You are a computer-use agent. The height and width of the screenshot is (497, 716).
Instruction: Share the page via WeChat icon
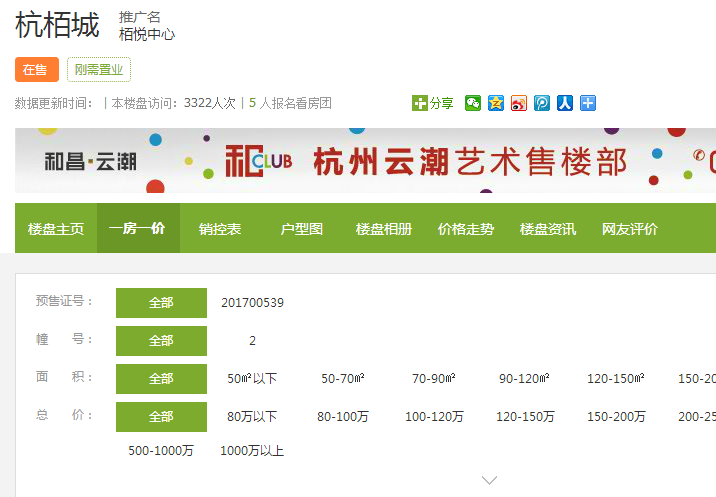pos(473,103)
